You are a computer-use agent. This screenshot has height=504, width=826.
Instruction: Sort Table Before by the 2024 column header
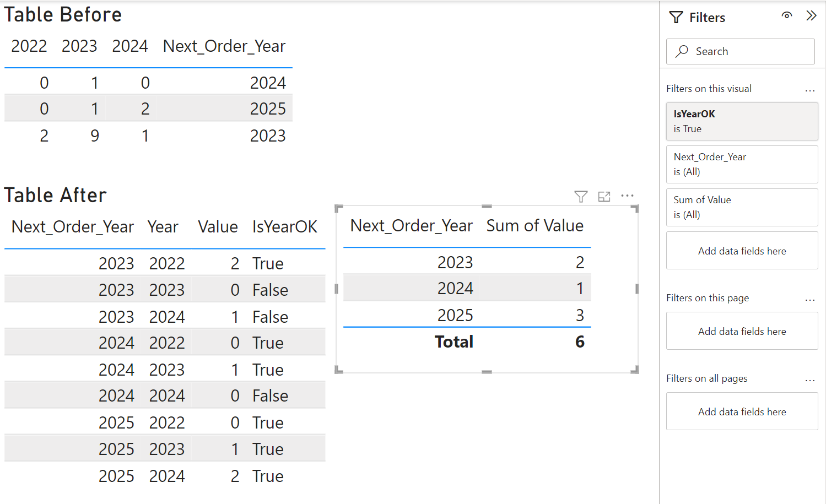(130, 46)
